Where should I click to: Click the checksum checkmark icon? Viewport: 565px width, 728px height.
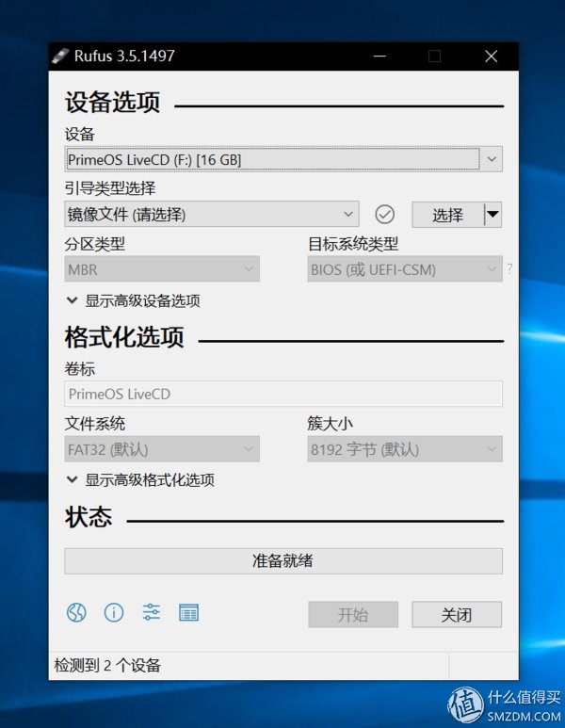click(x=385, y=215)
